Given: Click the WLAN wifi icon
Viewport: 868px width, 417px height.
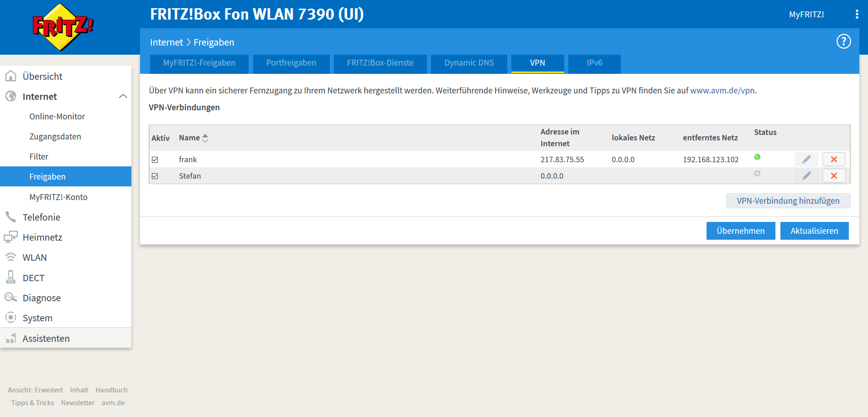Looking at the screenshot, I should (10, 257).
